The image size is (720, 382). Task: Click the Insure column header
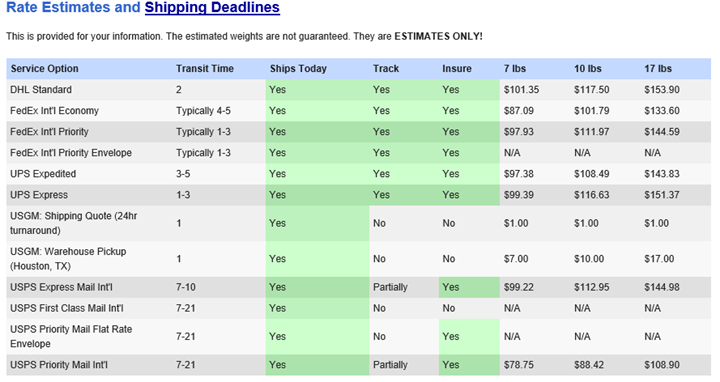pyautogui.click(x=457, y=69)
